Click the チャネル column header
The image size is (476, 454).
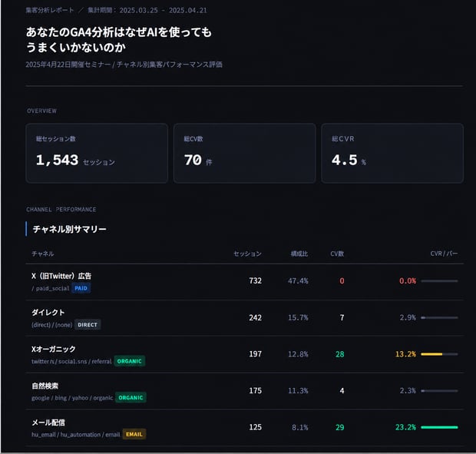(x=43, y=254)
